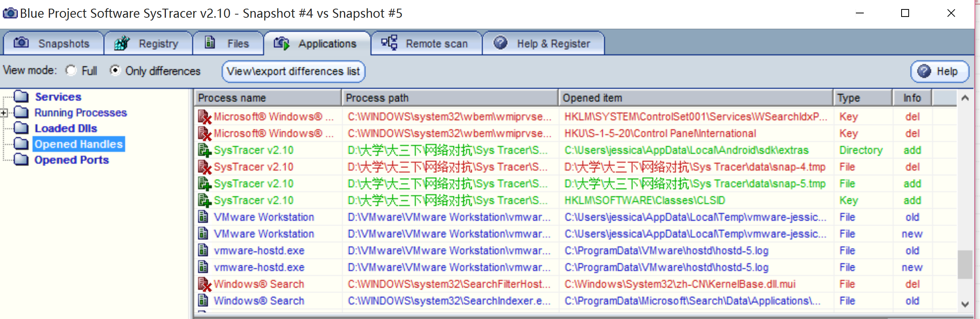The height and width of the screenshot is (319, 980).
Task: Open the Files tab
Action: (x=228, y=43)
